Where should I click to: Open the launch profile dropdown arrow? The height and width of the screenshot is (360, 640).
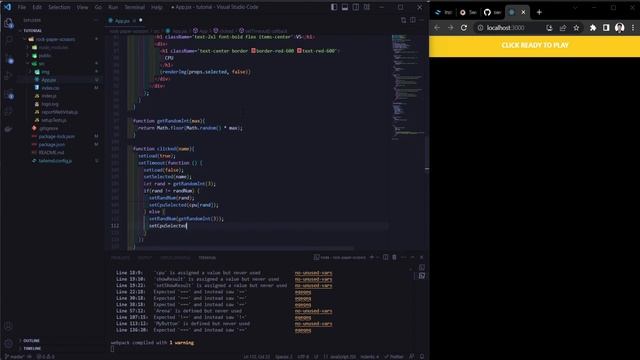tap(378, 257)
